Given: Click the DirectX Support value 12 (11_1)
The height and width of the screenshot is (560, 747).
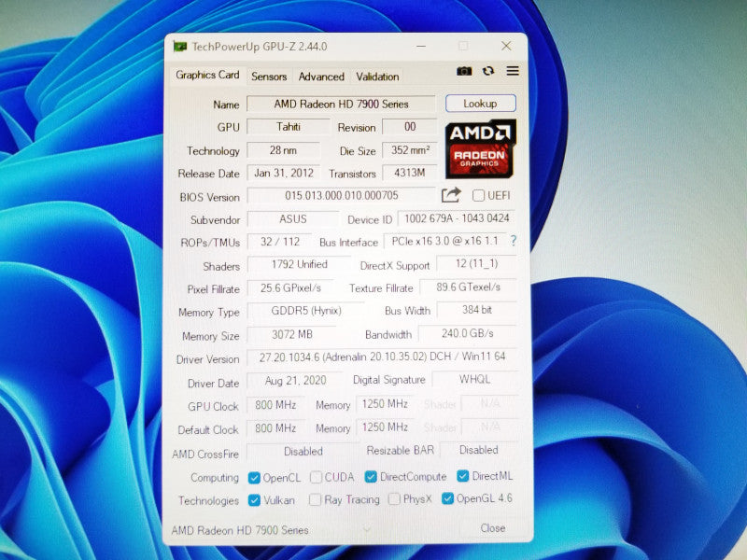Looking at the screenshot, I should (x=476, y=263).
